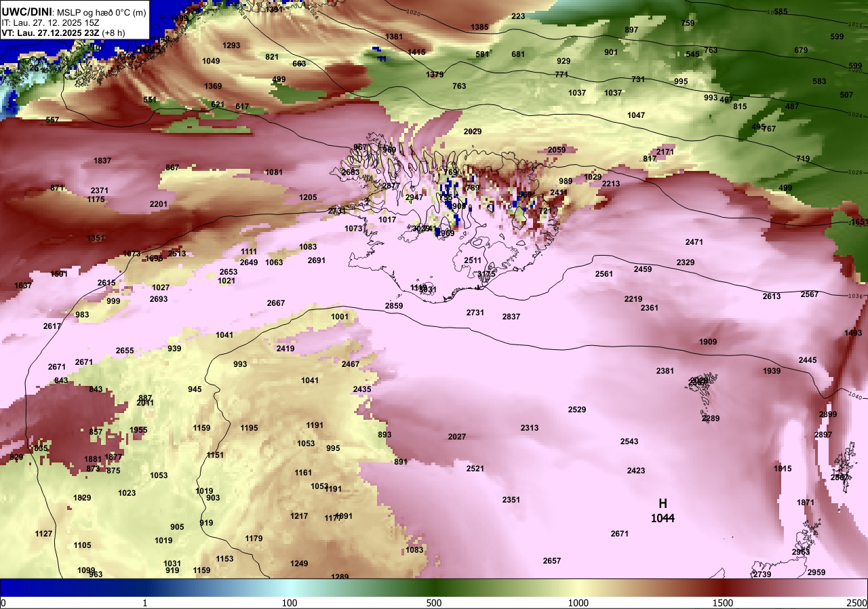Click the height value 2467

tap(351, 364)
